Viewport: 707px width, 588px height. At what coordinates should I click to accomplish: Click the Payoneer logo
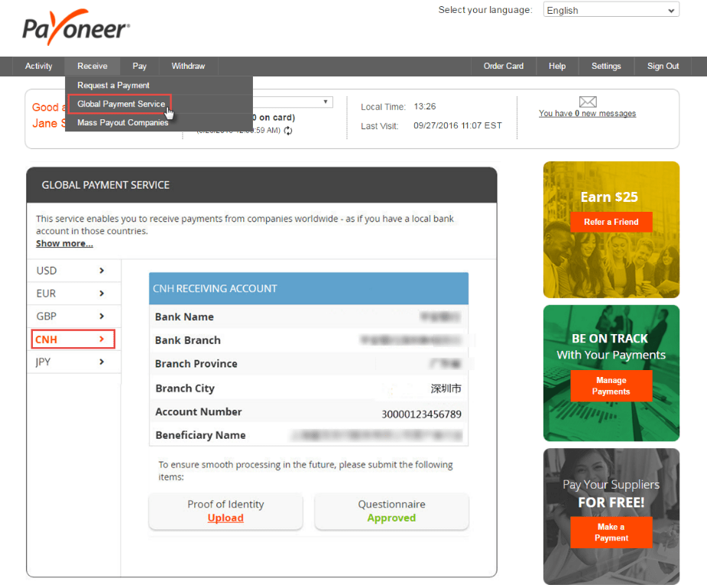coord(73,28)
